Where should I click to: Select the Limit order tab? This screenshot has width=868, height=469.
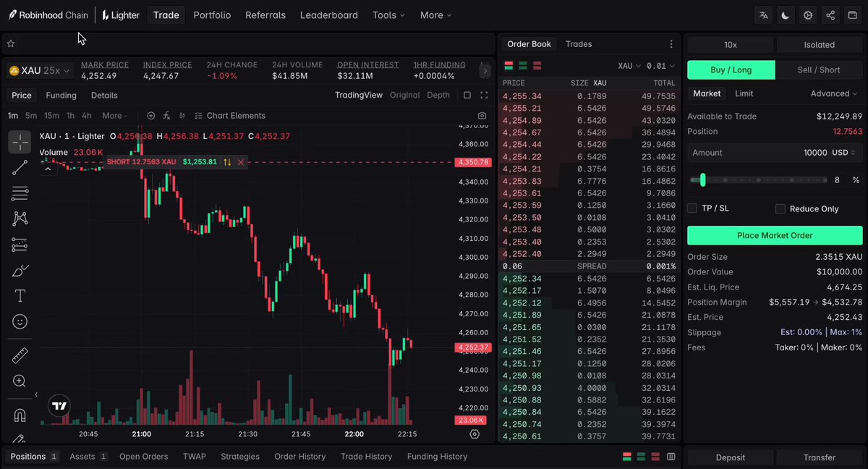(744, 93)
